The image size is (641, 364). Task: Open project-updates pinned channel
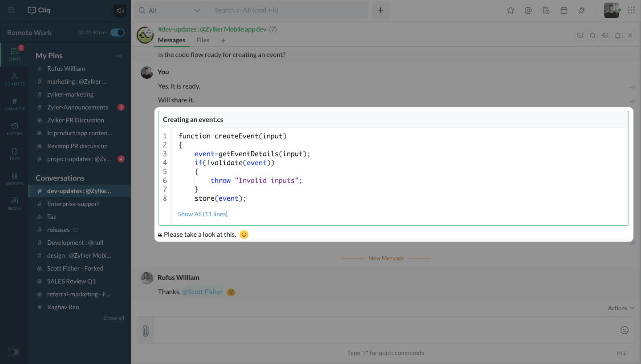pyautogui.click(x=80, y=159)
